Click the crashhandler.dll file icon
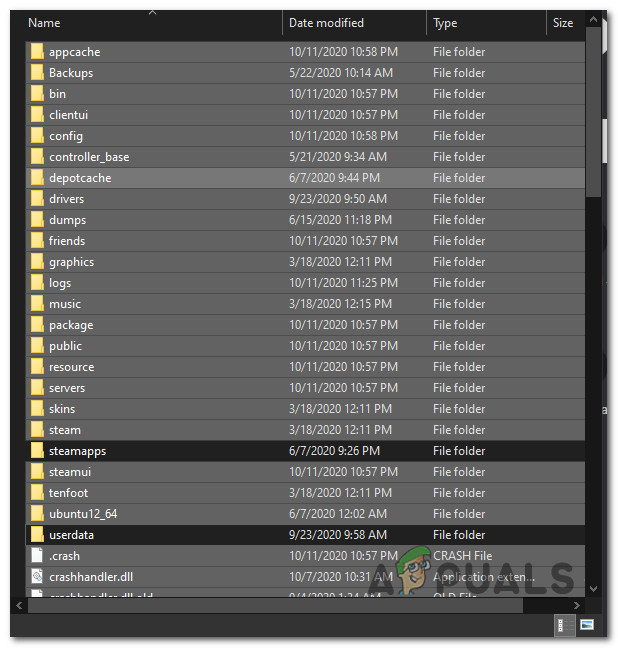The height and width of the screenshot is (648, 618). [x=37, y=577]
